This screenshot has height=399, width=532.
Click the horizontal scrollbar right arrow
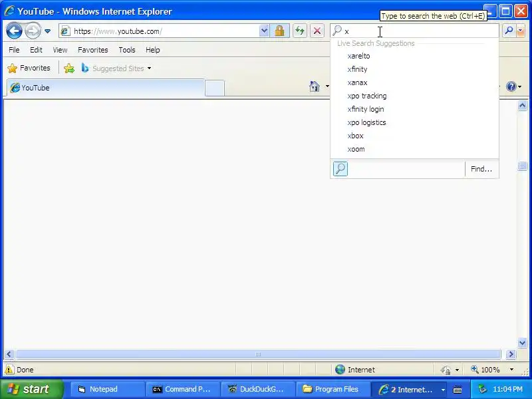(x=511, y=354)
